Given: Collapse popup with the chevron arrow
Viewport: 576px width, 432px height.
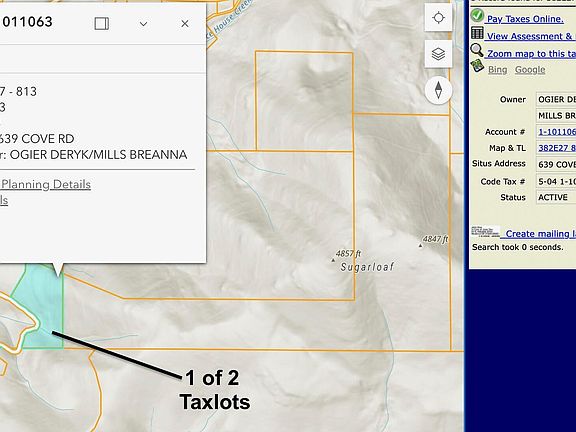Looking at the screenshot, I should [144, 24].
